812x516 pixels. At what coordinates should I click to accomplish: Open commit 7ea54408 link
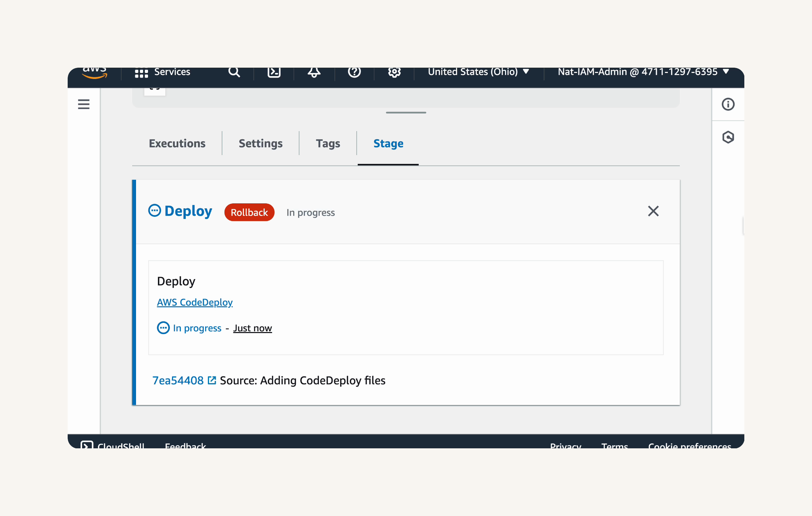[178, 380]
